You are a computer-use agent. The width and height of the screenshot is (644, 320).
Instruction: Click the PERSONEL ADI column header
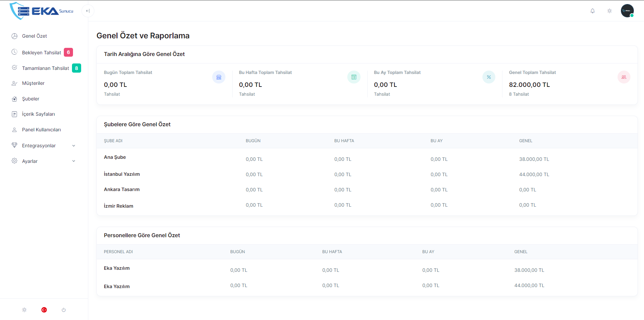(118, 252)
